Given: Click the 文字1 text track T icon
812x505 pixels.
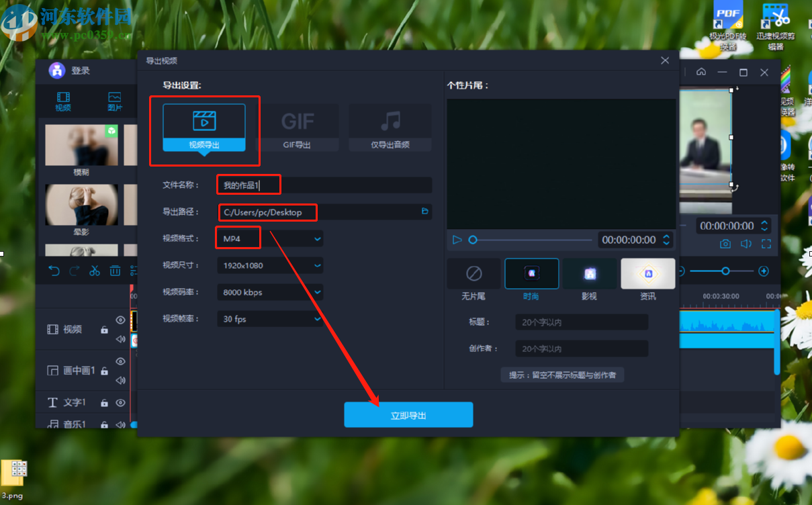Looking at the screenshot, I should (52, 403).
